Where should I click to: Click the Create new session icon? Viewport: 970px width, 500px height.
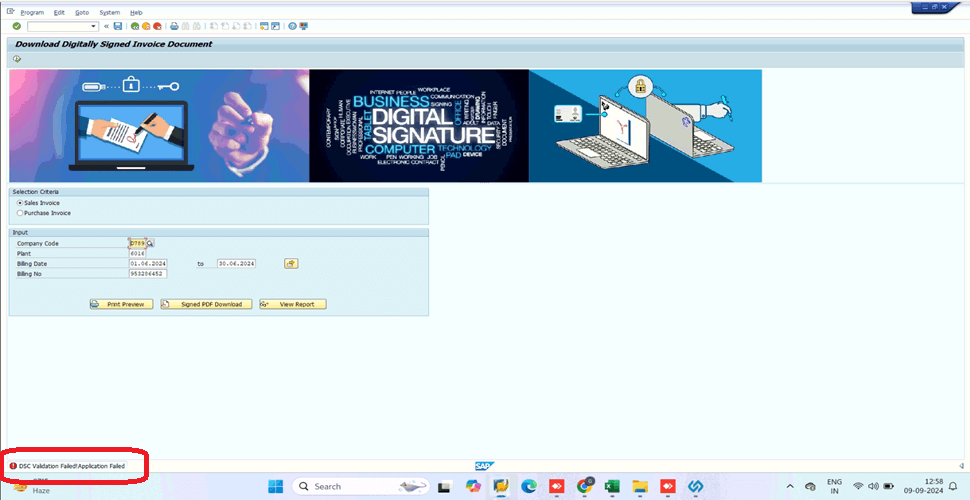(264, 26)
